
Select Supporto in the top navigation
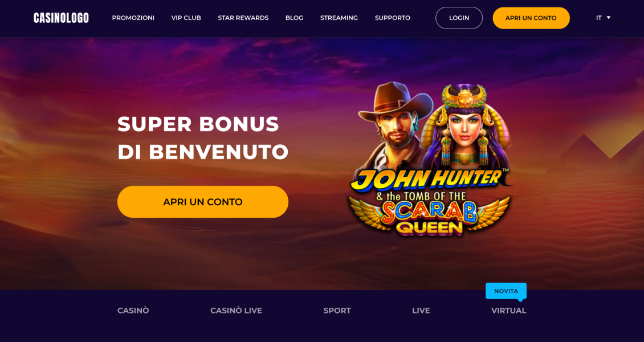392,18
